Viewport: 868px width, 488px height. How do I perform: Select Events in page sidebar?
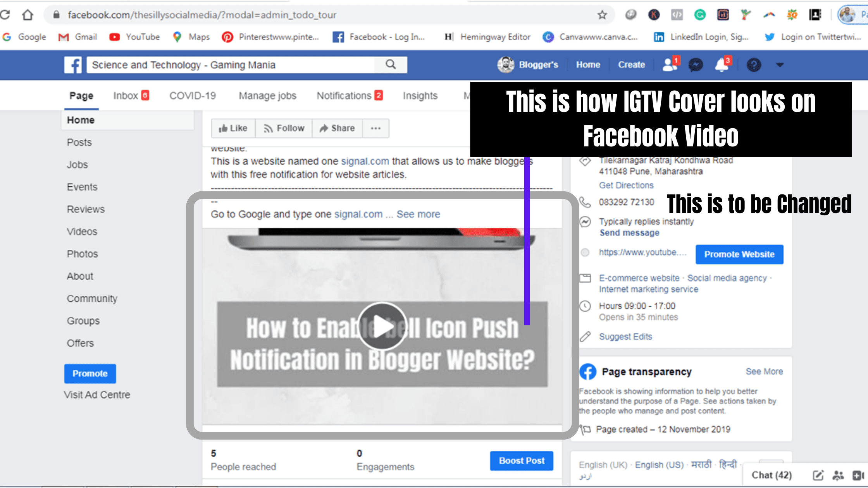point(82,187)
